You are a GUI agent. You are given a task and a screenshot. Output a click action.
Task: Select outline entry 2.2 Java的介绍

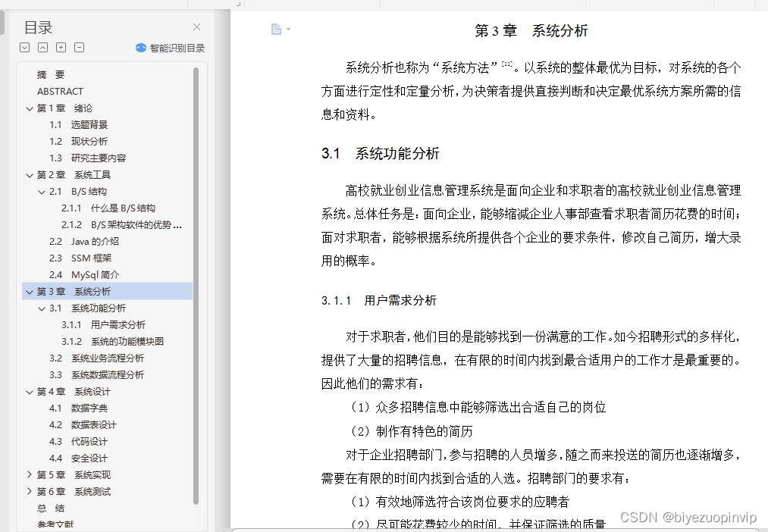(x=83, y=241)
